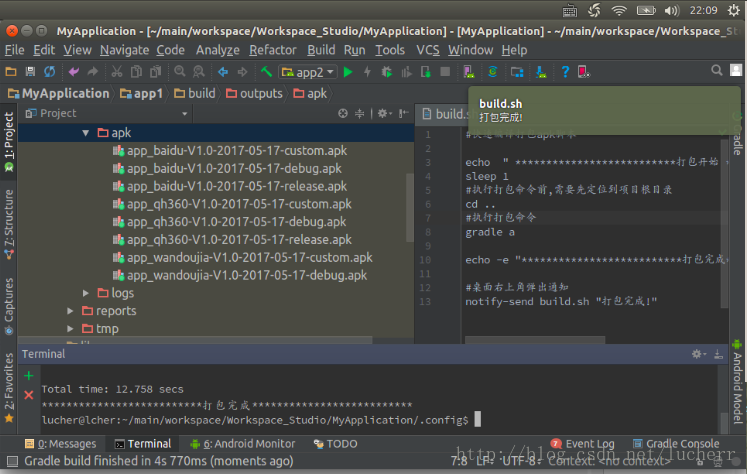747x474 pixels.
Task: Open the Event Log
Action: coord(583,444)
